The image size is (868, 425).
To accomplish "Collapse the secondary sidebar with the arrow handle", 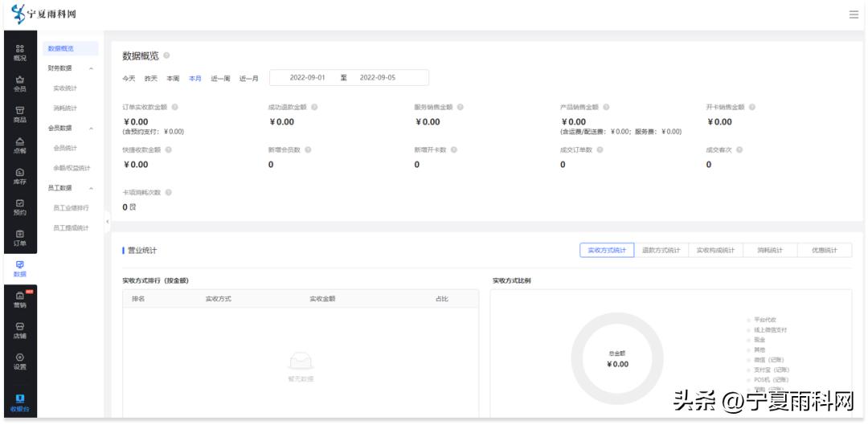I will (107, 222).
